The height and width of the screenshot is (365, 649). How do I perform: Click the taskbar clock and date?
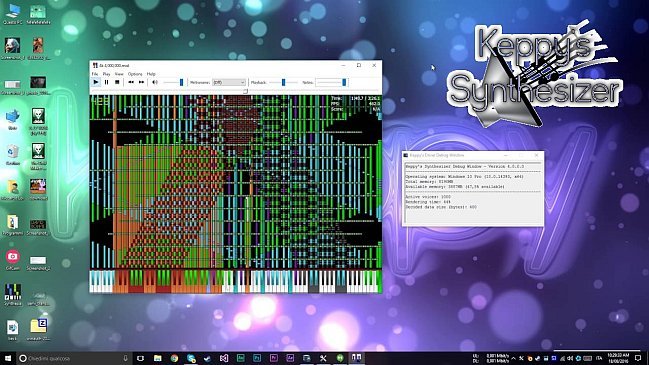point(619,358)
